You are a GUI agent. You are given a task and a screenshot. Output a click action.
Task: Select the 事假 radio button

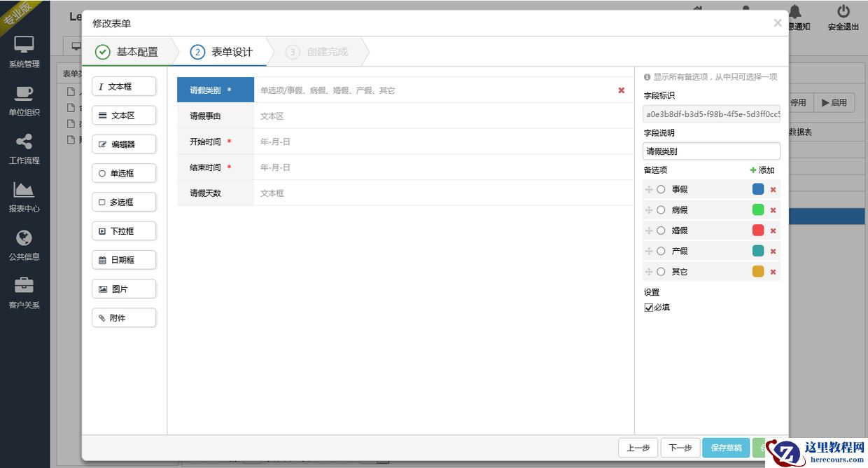[661, 190]
